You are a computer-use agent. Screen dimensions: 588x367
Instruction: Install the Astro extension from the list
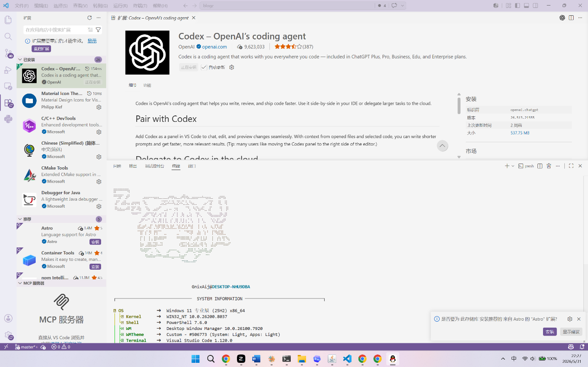(x=95, y=242)
